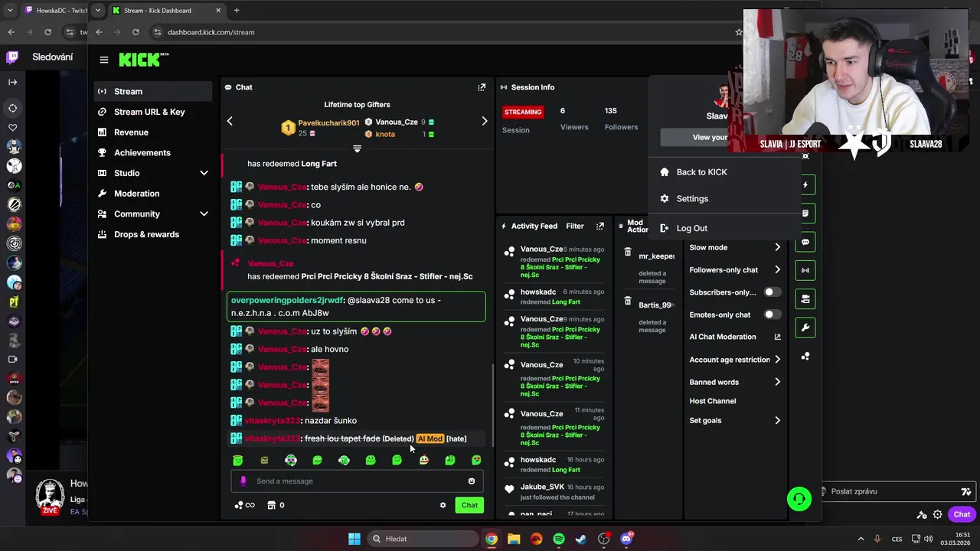Open Settings from profile menu
Screen dimensions: 980x551
(692, 198)
